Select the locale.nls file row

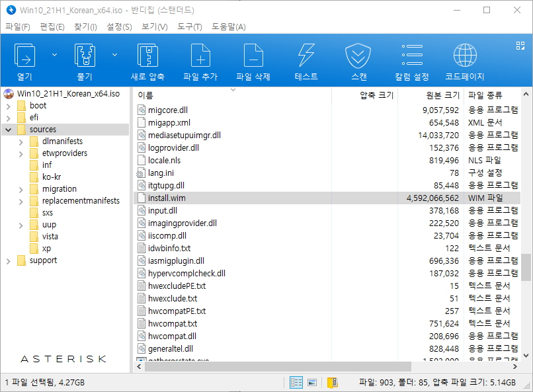pos(327,161)
